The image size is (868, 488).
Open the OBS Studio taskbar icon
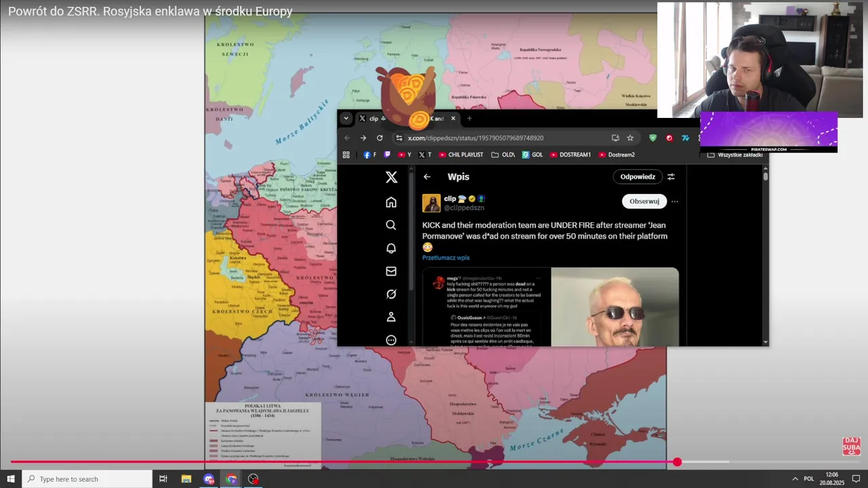(253, 479)
